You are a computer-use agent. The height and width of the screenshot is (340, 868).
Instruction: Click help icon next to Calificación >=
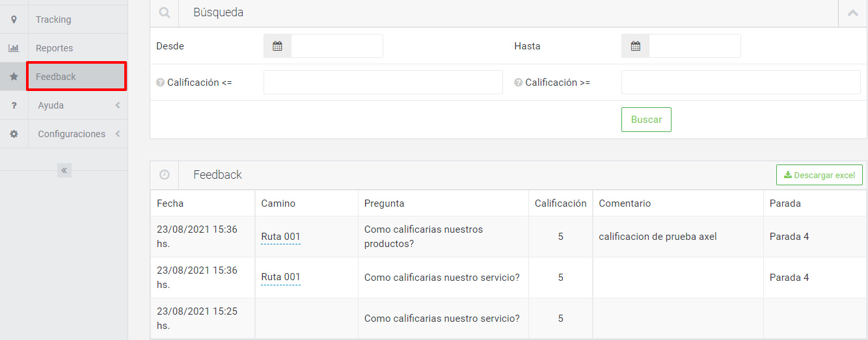point(519,83)
